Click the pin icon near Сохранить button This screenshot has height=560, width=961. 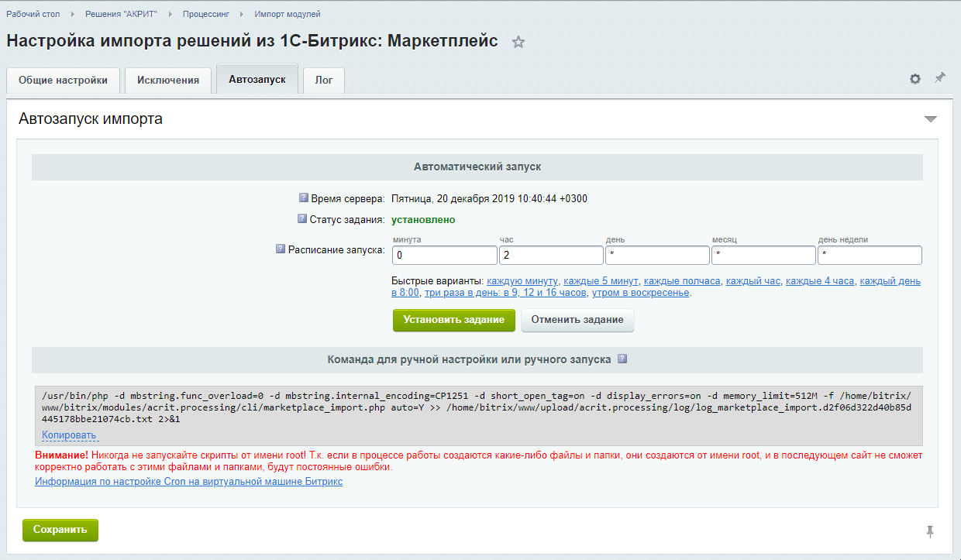930,531
